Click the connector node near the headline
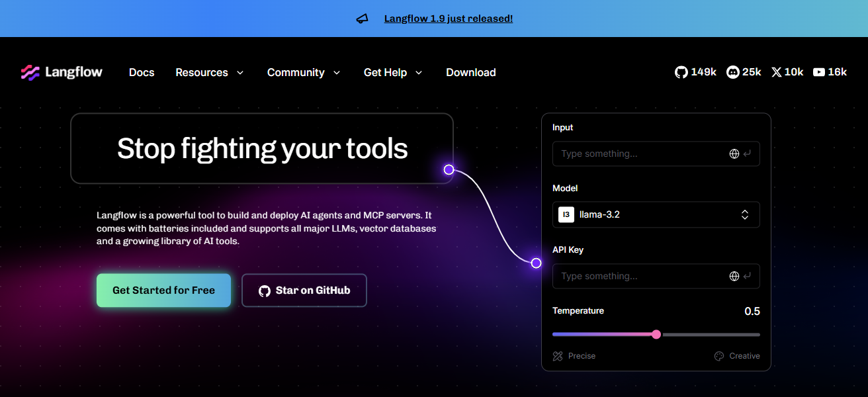 [x=449, y=169]
